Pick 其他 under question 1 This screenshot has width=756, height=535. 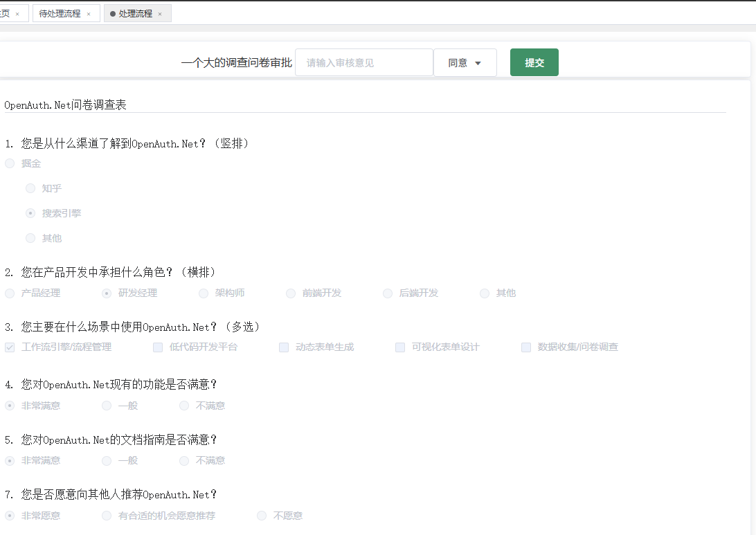[30, 238]
